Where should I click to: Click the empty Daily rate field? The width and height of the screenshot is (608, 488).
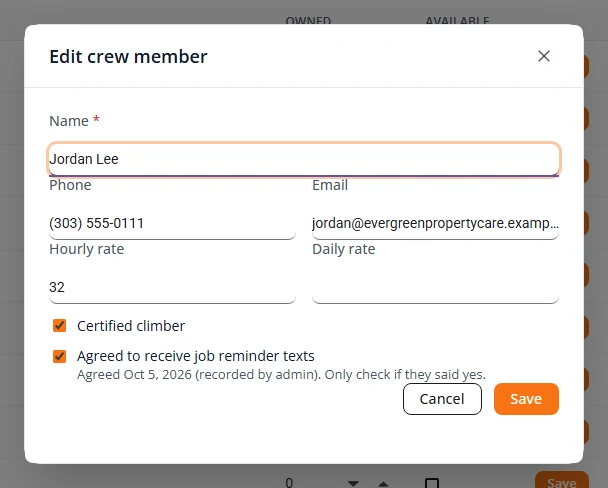435,287
